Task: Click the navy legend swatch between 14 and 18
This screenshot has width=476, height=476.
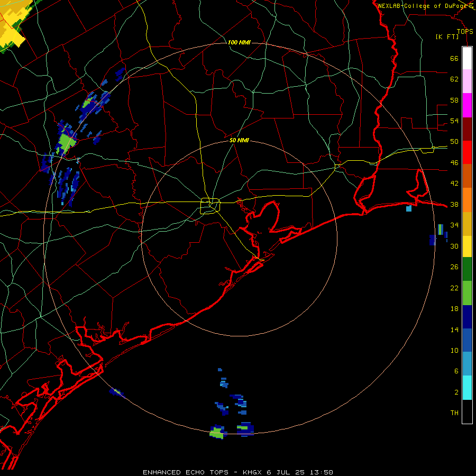Action: click(467, 317)
